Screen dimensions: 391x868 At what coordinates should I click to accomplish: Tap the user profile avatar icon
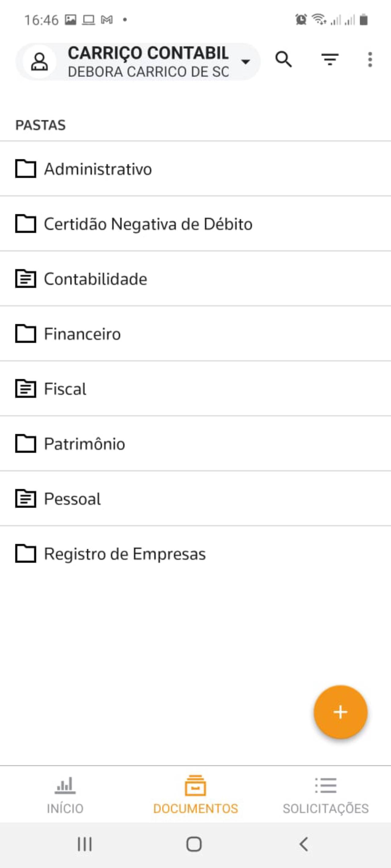tap(39, 62)
